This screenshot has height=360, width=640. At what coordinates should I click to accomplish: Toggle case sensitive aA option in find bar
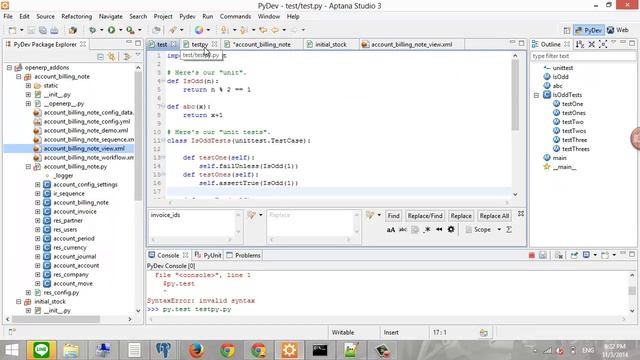coord(391,229)
